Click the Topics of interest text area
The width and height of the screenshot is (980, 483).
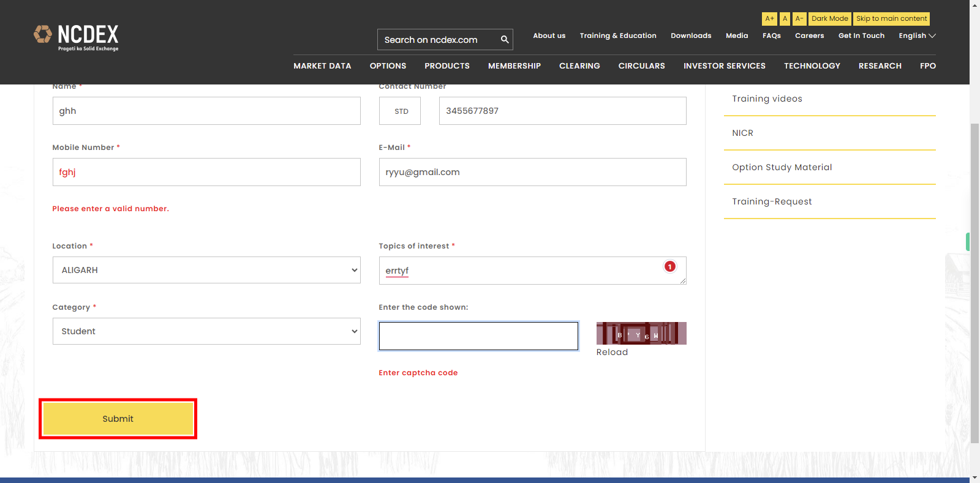tap(533, 271)
